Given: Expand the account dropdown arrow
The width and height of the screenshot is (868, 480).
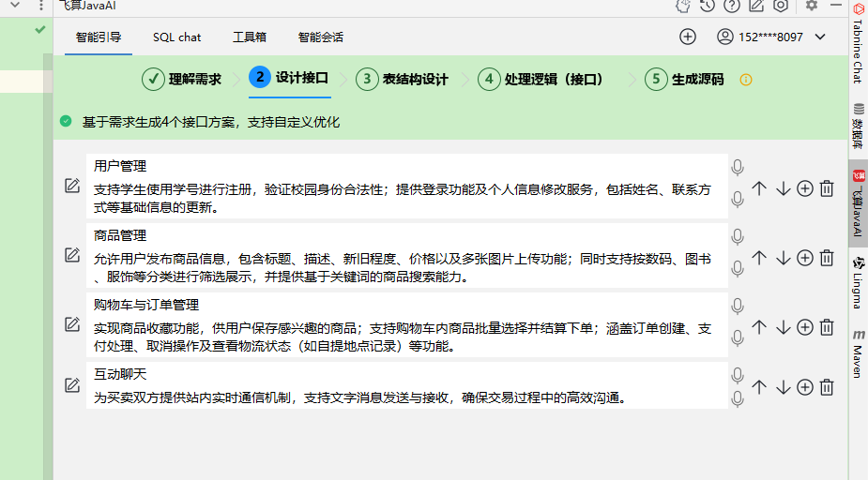Looking at the screenshot, I should [x=820, y=37].
